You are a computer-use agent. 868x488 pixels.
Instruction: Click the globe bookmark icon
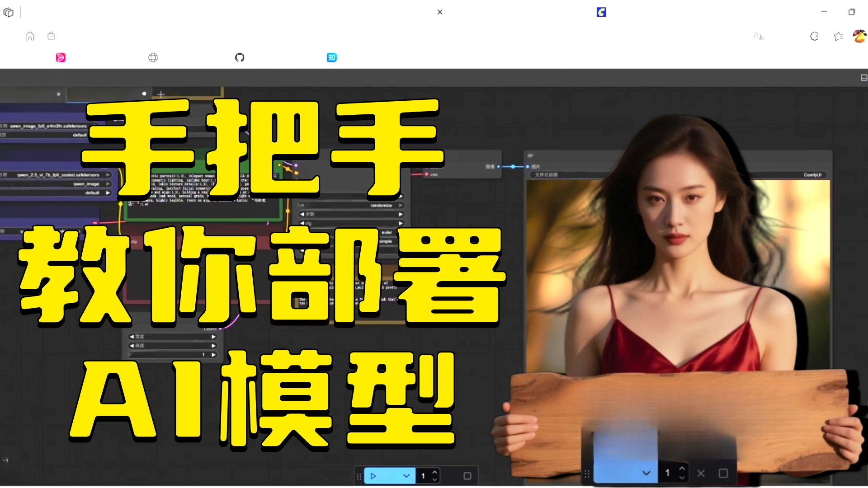pyautogui.click(x=153, y=57)
